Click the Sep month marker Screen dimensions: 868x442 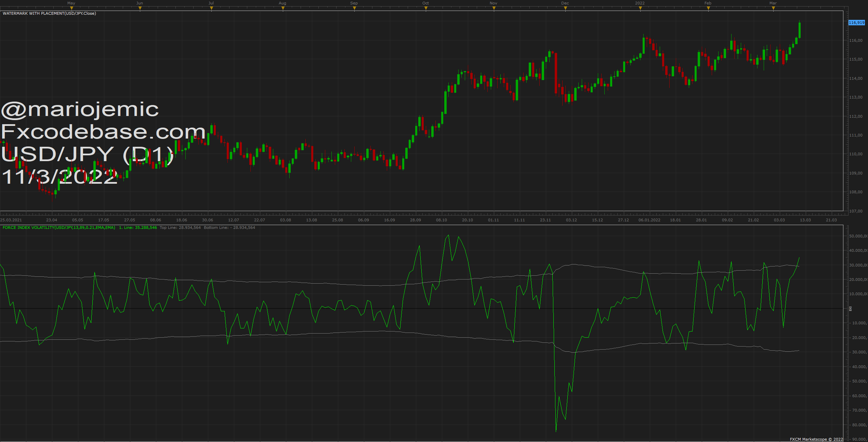(354, 3)
